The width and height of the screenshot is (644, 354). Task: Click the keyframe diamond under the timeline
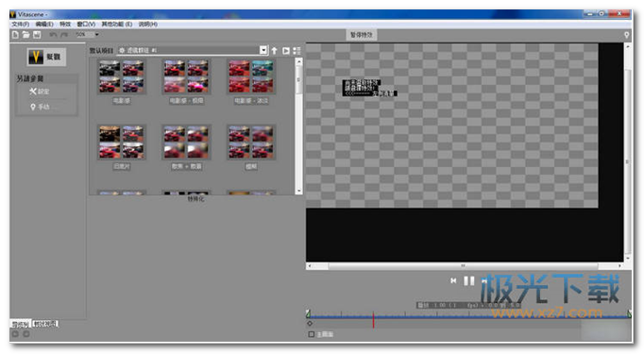310,324
